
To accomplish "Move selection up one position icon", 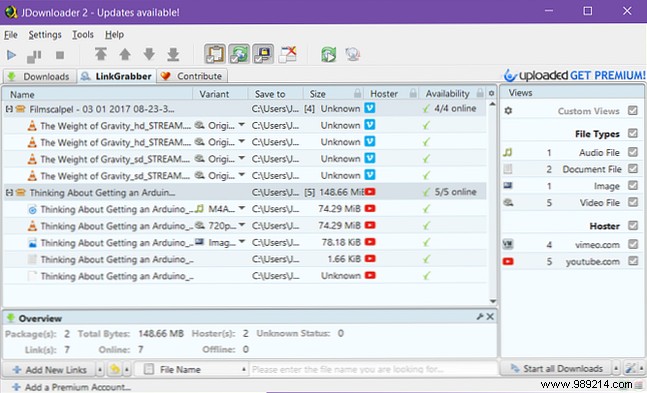I will point(125,54).
